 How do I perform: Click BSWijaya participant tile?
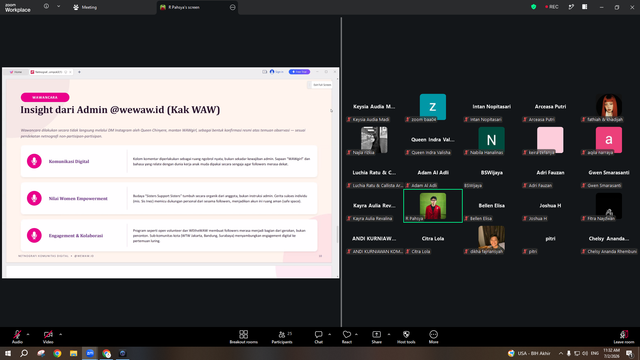(491, 173)
